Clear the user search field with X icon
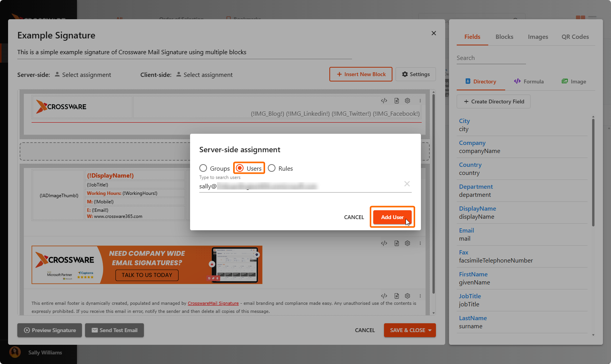 [x=407, y=184]
